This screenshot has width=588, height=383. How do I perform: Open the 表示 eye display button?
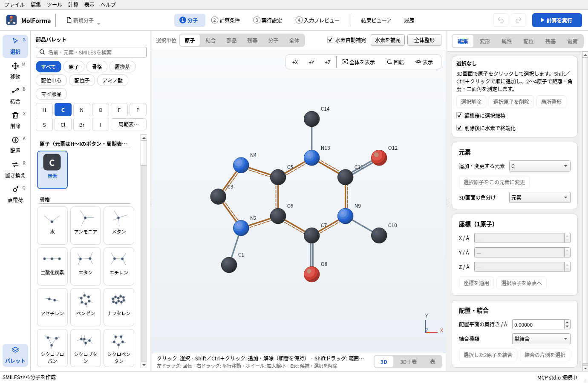coord(424,62)
